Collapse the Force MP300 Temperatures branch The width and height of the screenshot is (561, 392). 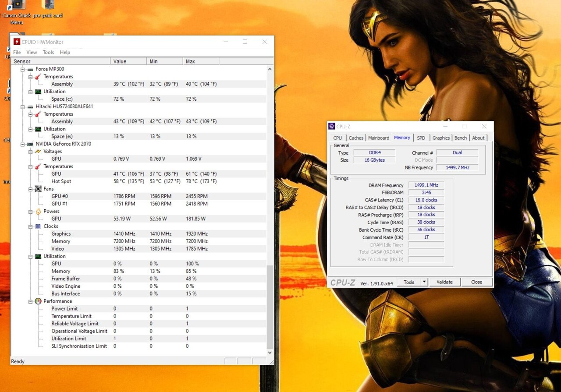click(x=30, y=76)
